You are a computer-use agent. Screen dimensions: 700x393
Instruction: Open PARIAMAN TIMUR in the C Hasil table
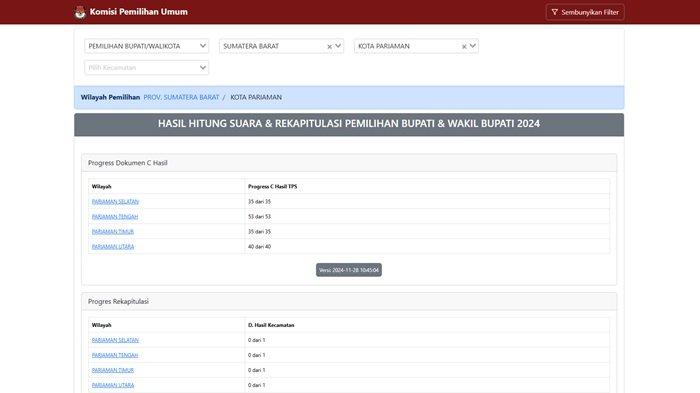tap(112, 232)
